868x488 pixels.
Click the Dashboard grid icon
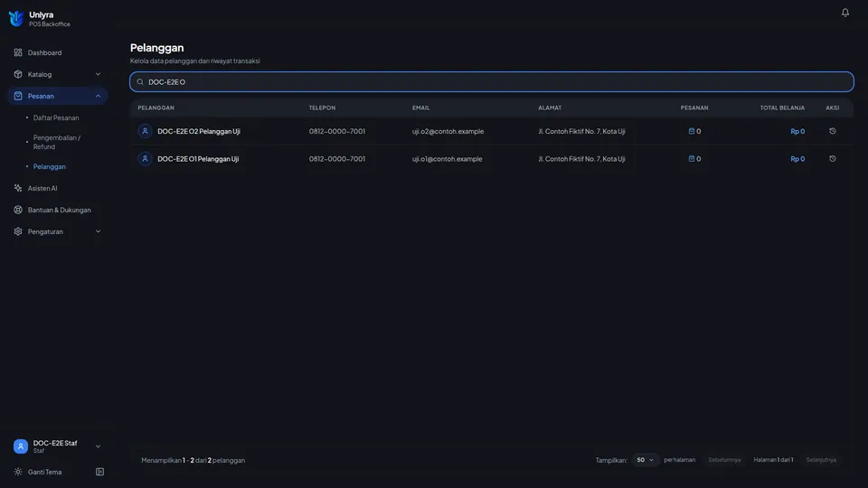click(x=18, y=52)
